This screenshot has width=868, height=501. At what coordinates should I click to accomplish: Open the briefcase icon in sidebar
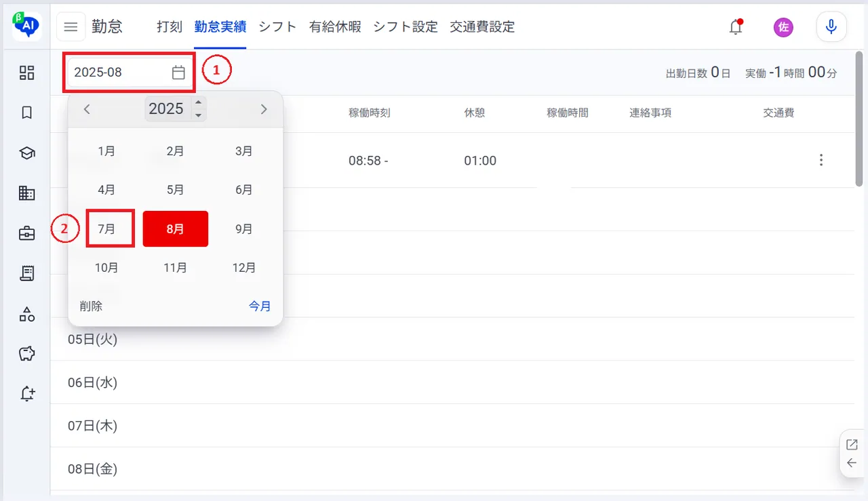coord(26,233)
